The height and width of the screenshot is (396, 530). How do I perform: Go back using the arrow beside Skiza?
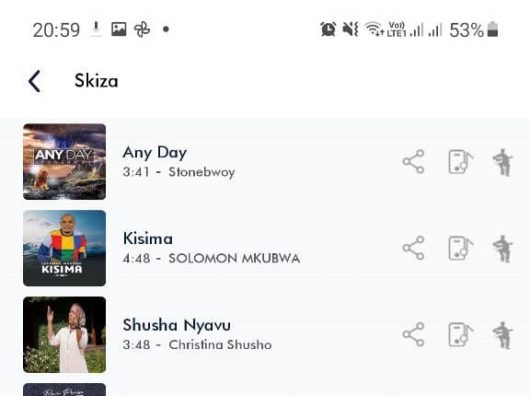pos(34,81)
